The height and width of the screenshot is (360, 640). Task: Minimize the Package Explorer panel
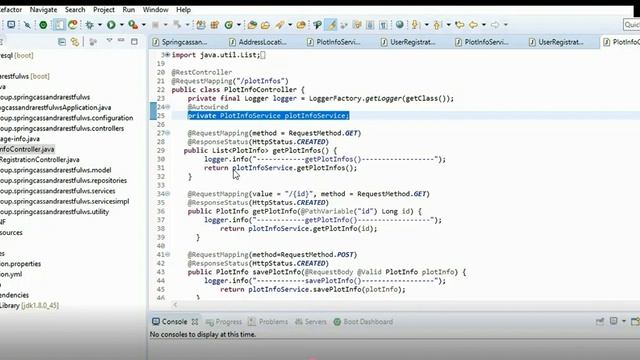tap(121, 40)
